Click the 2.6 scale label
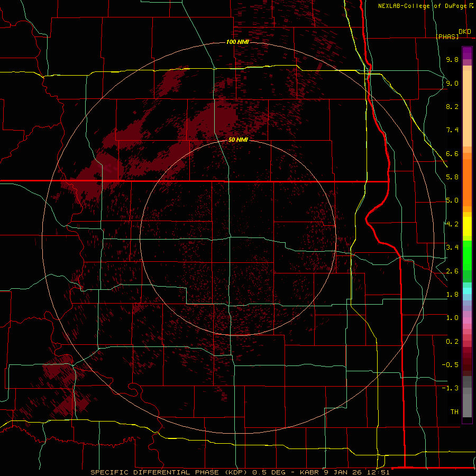 452,271
